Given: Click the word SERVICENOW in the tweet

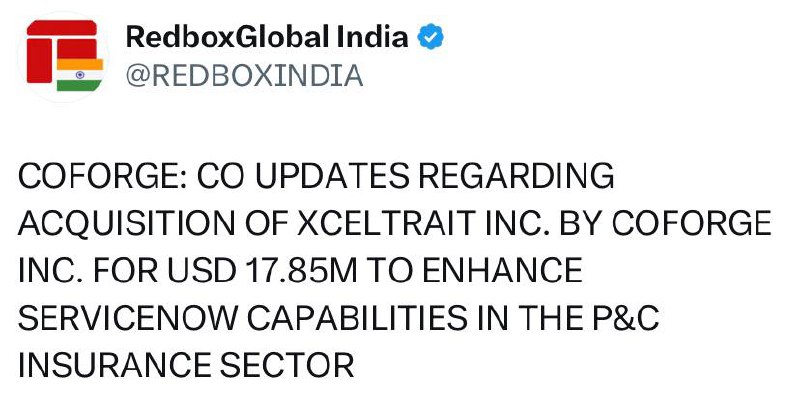Looking at the screenshot, I should (x=128, y=318).
